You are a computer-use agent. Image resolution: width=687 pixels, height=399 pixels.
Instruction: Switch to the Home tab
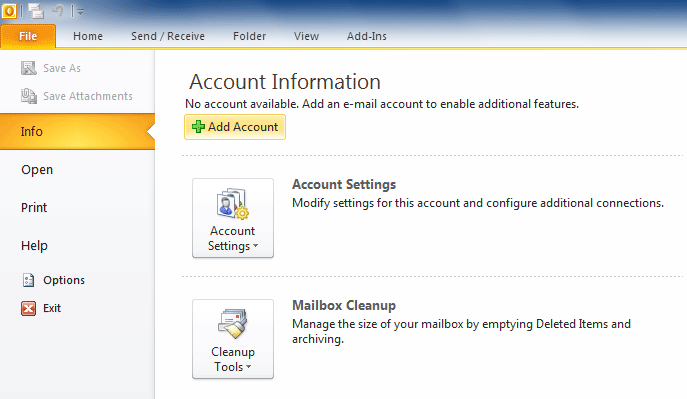coord(88,36)
